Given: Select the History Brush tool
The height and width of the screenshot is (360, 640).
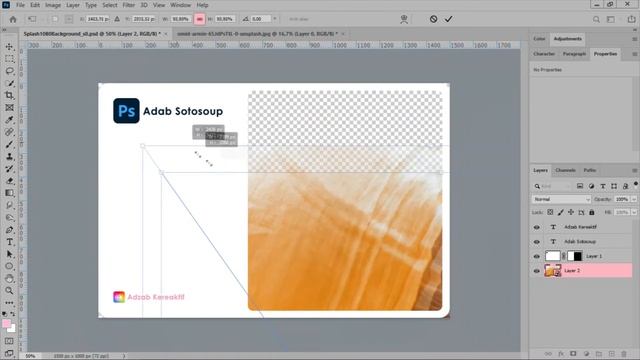Looking at the screenshot, I should (x=9, y=169).
